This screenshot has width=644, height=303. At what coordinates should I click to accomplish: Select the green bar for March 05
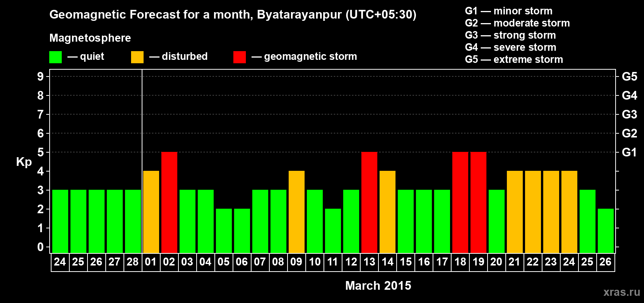[x=224, y=231]
